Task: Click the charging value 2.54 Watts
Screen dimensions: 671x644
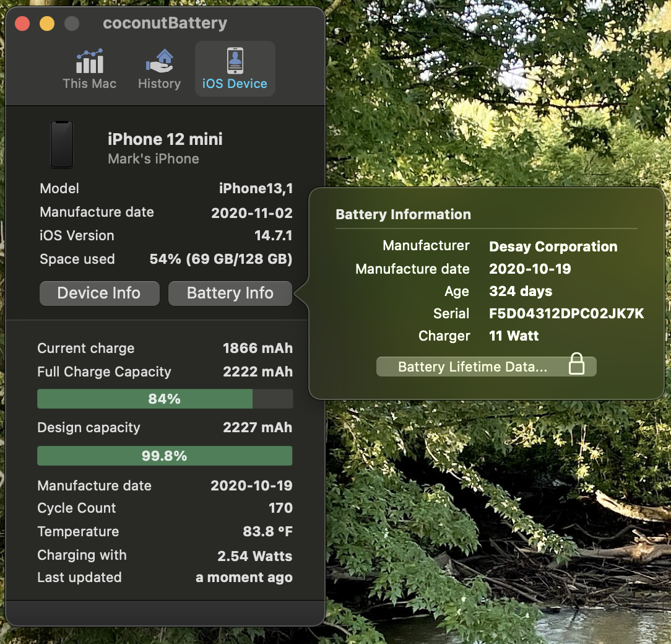Action: tap(255, 556)
